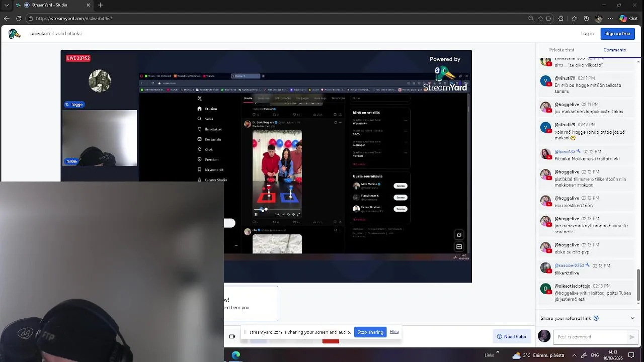Click the Sign up free button
644x362 pixels.
pos(617,34)
